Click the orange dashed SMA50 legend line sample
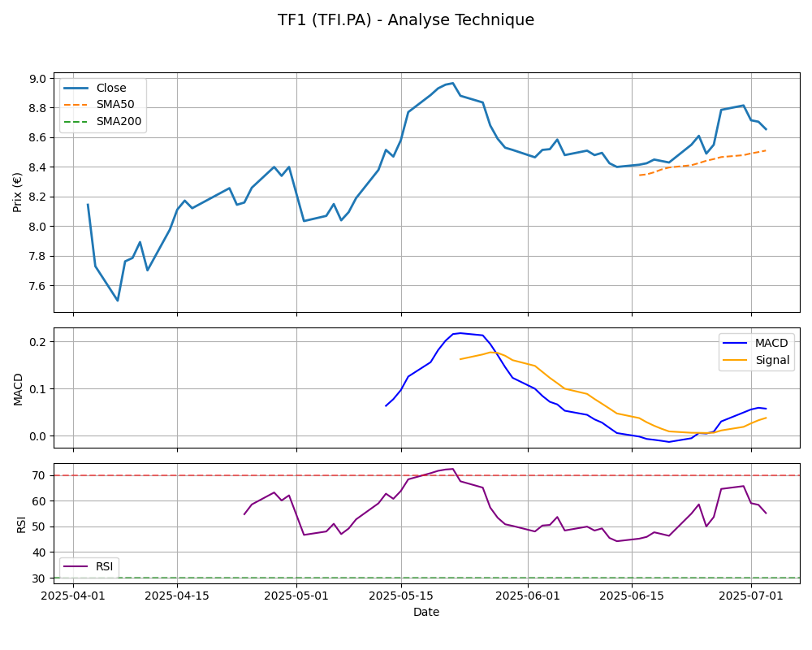 [x=76, y=105]
